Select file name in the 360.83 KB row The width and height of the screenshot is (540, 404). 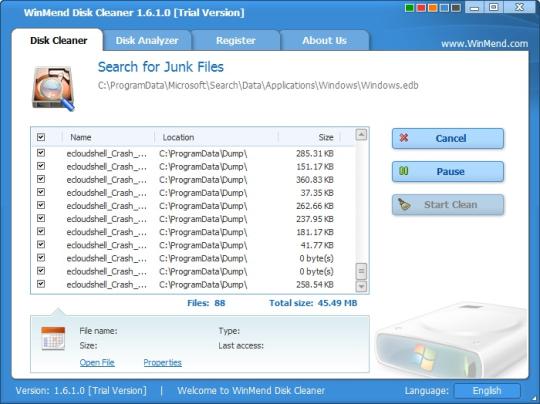(x=107, y=180)
